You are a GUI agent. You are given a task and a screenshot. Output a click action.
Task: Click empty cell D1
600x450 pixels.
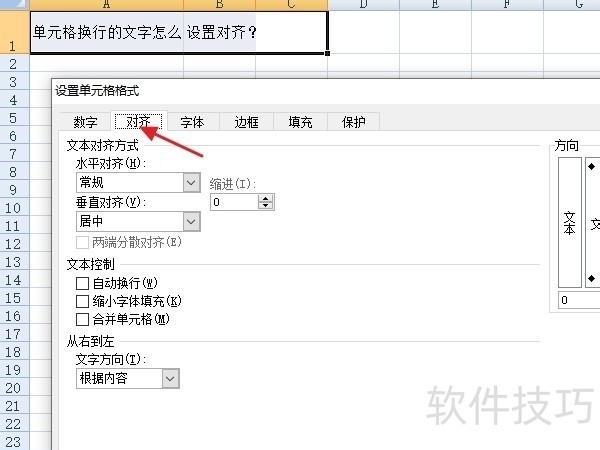(x=364, y=33)
